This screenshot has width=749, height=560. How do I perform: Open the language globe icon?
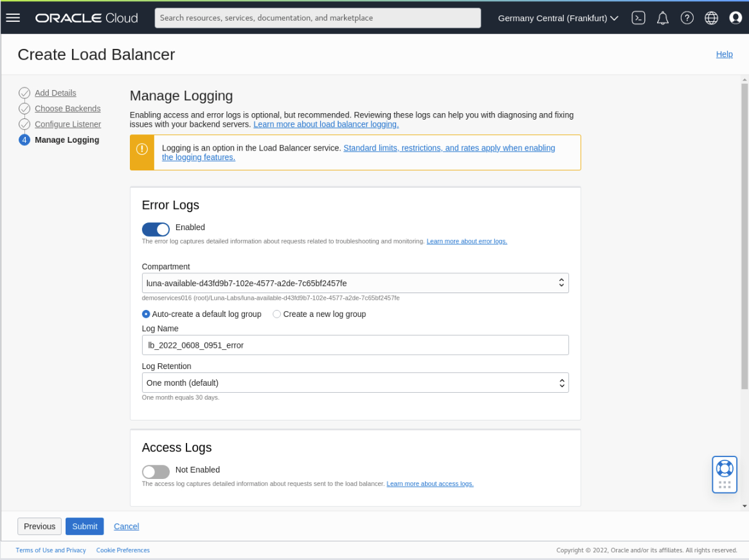(711, 17)
